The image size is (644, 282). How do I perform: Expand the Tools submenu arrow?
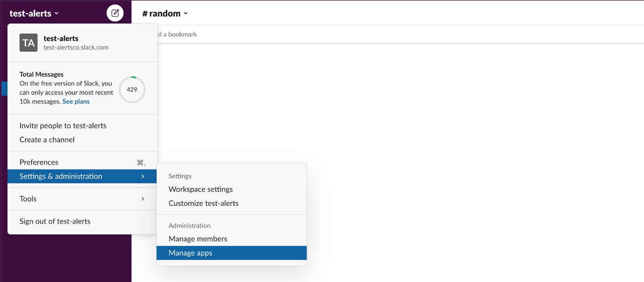(x=142, y=199)
